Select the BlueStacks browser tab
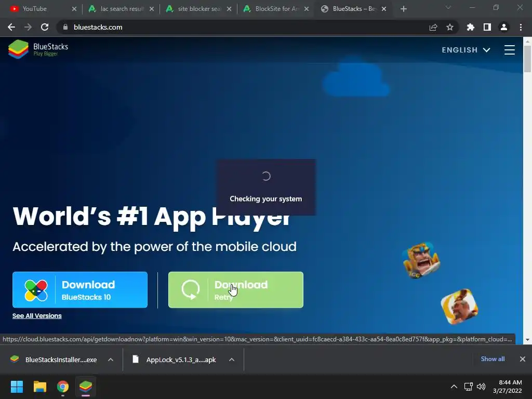Screen dimensions: 532x399 tap(353, 9)
